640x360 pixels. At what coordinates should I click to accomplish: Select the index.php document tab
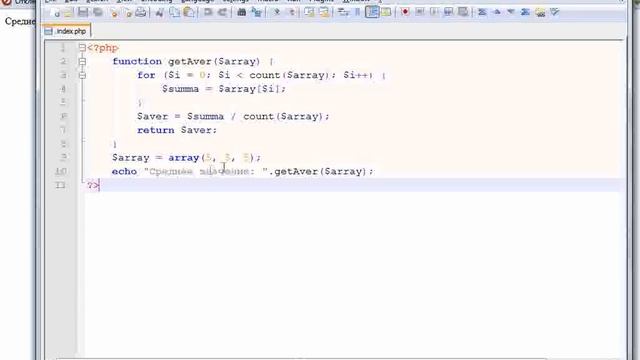tap(67, 31)
